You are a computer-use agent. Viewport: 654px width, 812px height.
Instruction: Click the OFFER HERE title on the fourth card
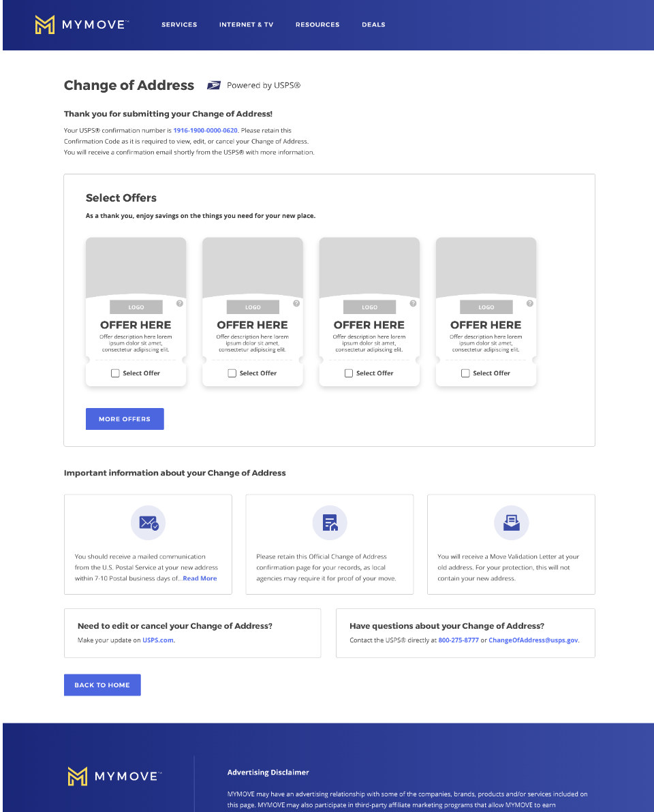coord(486,325)
